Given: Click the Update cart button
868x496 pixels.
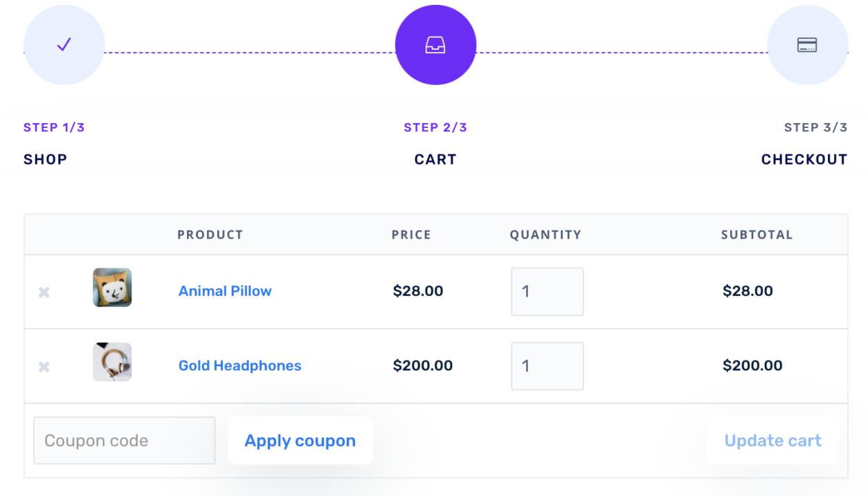Looking at the screenshot, I should (x=772, y=440).
